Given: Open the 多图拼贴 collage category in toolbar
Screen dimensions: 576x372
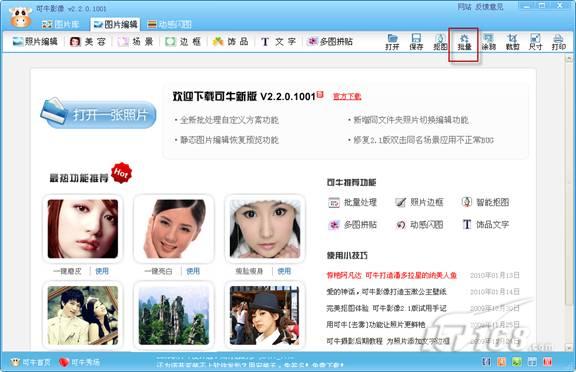Looking at the screenshot, I should (x=330, y=41).
